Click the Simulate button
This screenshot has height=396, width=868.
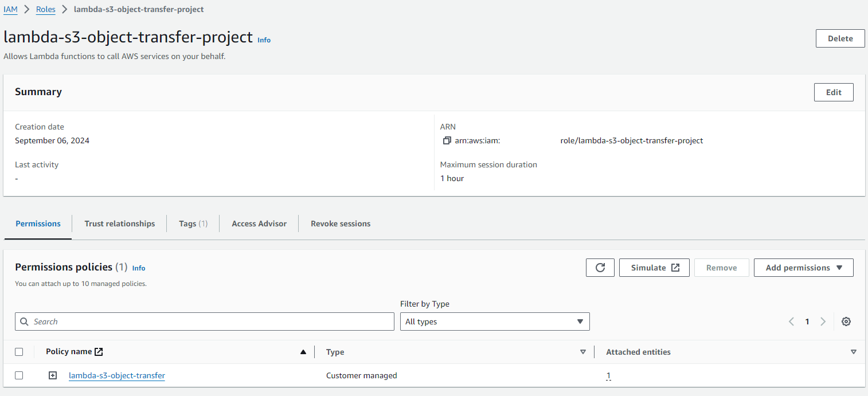[654, 268]
